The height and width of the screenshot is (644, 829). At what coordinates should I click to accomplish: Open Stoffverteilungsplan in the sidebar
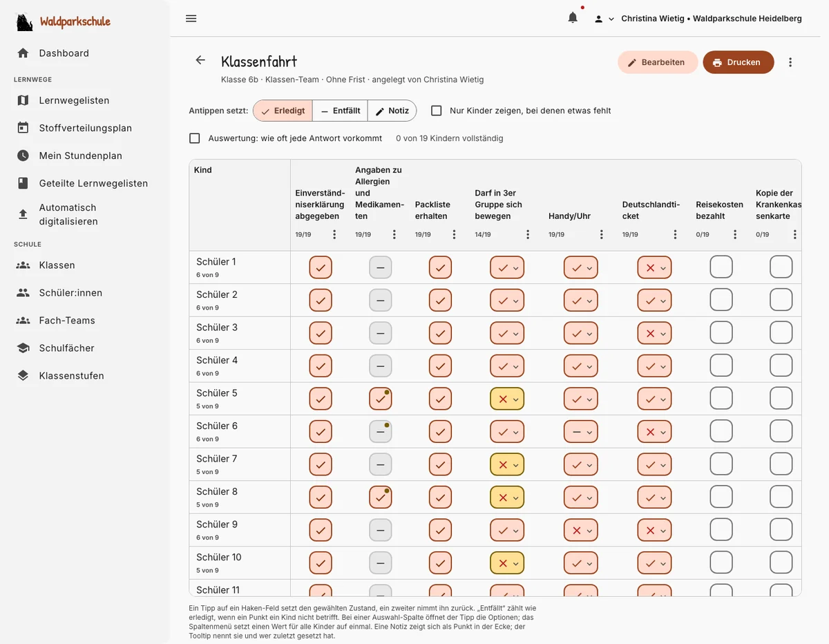pyautogui.click(x=84, y=128)
